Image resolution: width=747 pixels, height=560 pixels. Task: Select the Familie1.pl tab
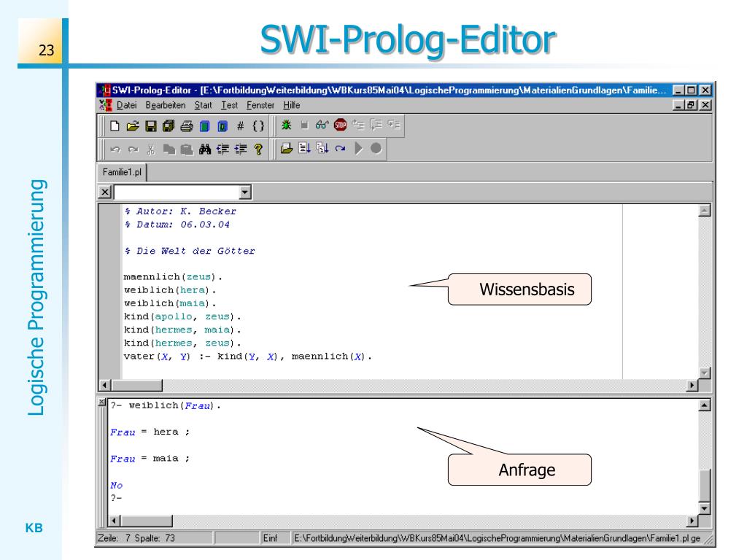pyautogui.click(x=122, y=172)
